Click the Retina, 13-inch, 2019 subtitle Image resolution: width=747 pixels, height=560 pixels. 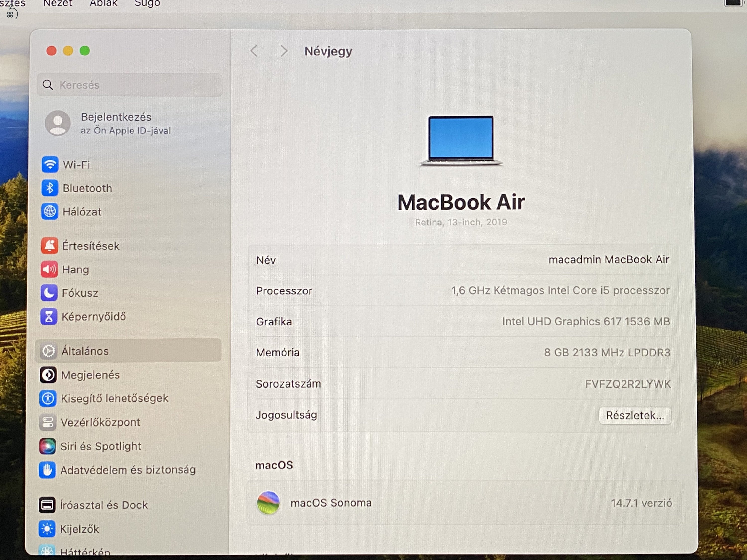tap(461, 222)
